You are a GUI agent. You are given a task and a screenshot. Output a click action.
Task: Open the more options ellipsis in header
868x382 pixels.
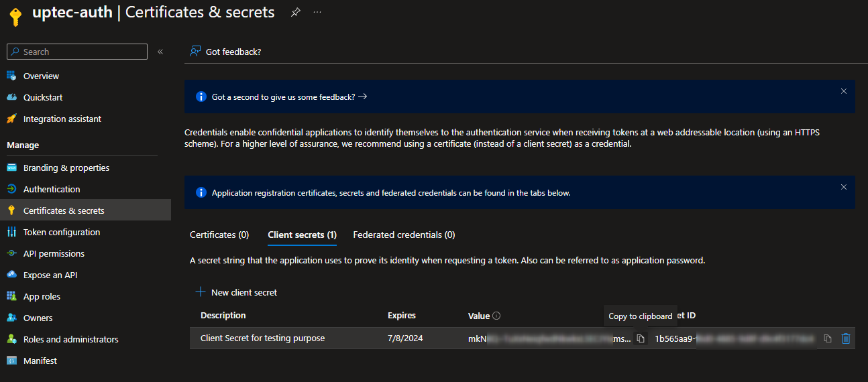pyautogui.click(x=317, y=13)
